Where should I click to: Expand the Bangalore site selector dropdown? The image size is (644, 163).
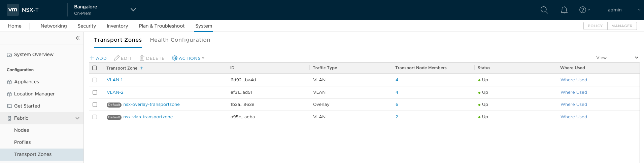pyautogui.click(x=133, y=10)
